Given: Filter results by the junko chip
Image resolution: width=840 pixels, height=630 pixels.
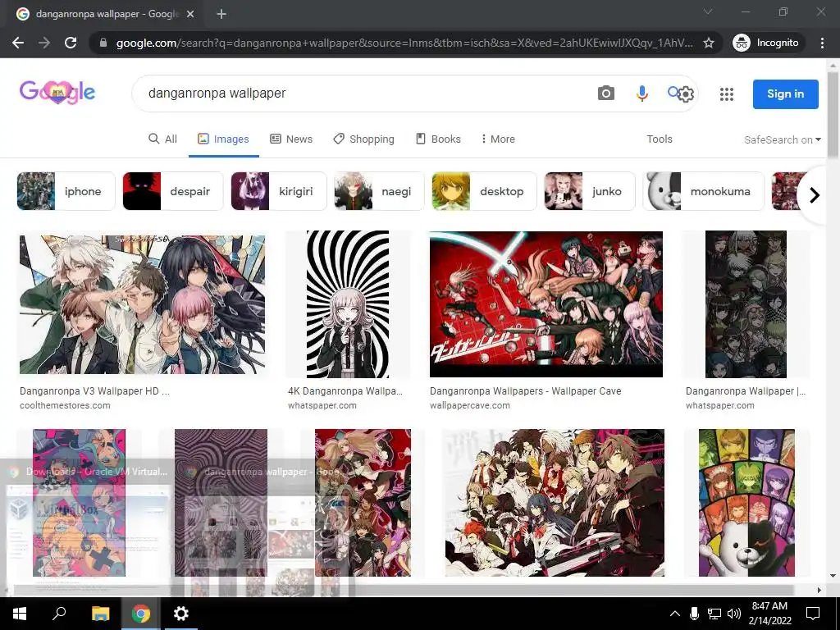Looking at the screenshot, I should [x=590, y=191].
